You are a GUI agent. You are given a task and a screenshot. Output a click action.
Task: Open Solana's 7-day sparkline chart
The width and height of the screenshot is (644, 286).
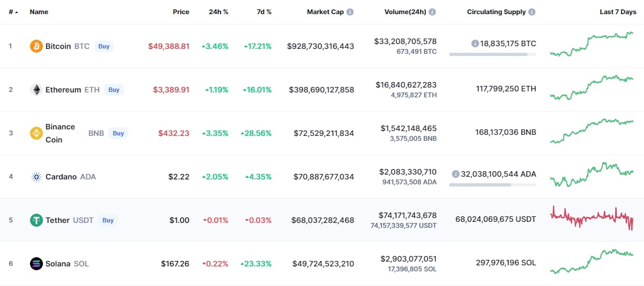[592, 262]
